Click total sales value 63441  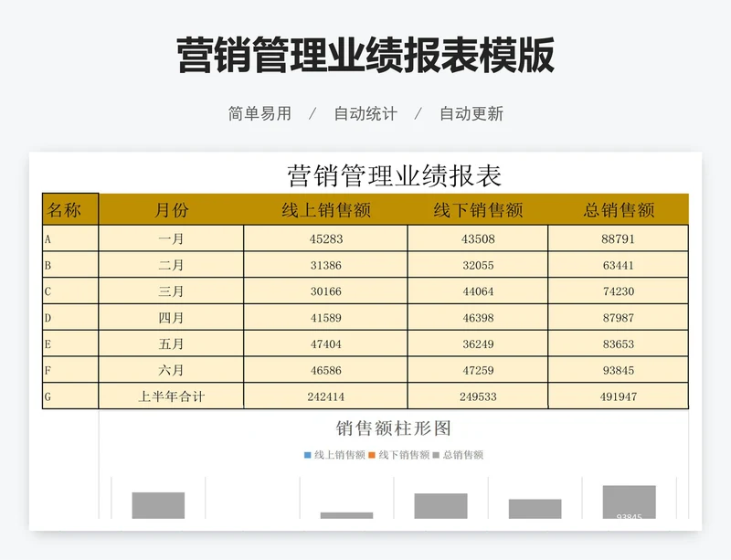pyautogui.click(x=619, y=265)
